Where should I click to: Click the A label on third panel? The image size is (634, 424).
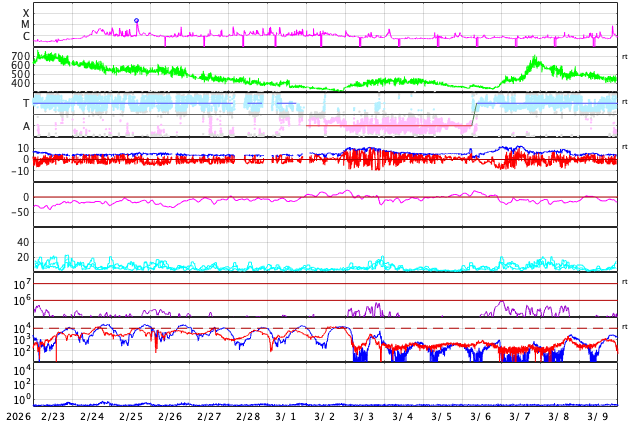(x=26, y=126)
